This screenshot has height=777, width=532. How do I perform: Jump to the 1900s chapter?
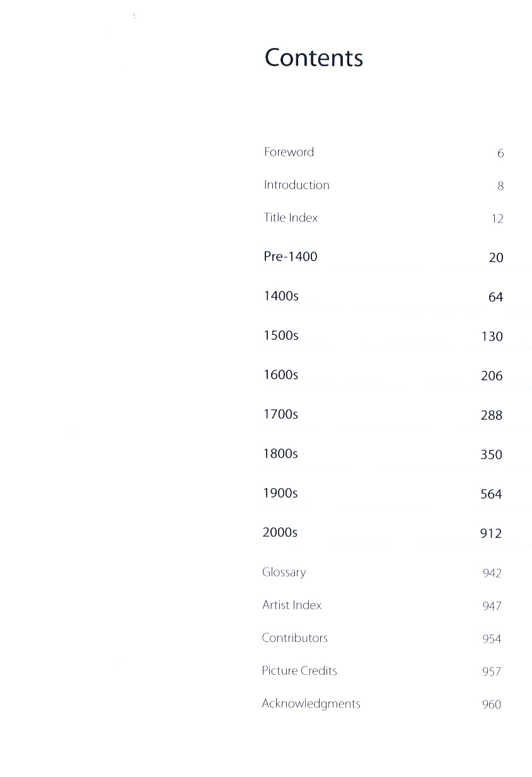click(280, 493)
